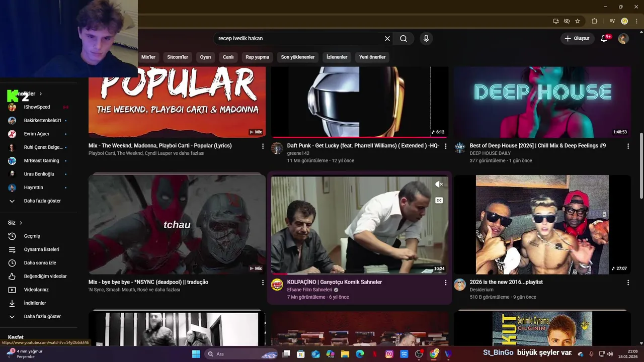Open options menu for Best of Deep House

(x=628, y=146)
